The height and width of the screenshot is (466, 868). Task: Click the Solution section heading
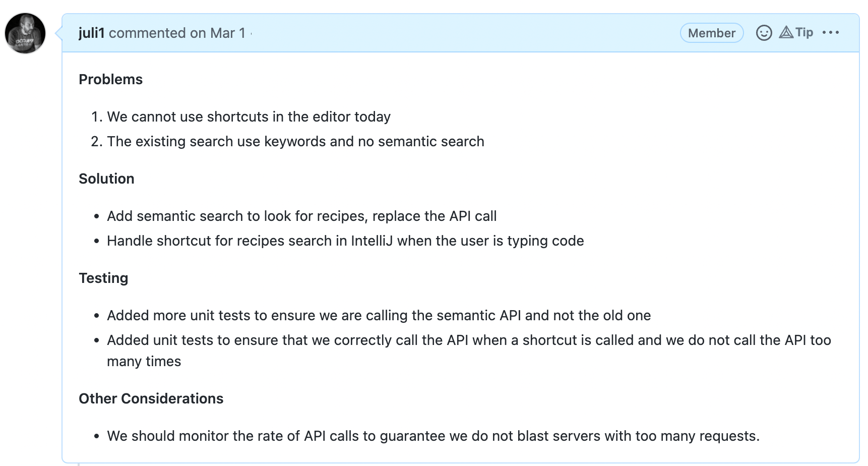[106, 178]
